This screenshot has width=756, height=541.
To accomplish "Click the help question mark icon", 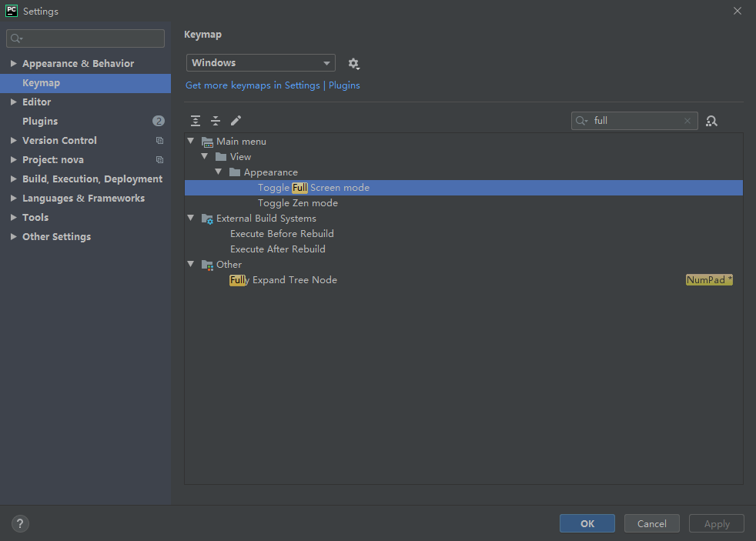I will pos(20,523).
